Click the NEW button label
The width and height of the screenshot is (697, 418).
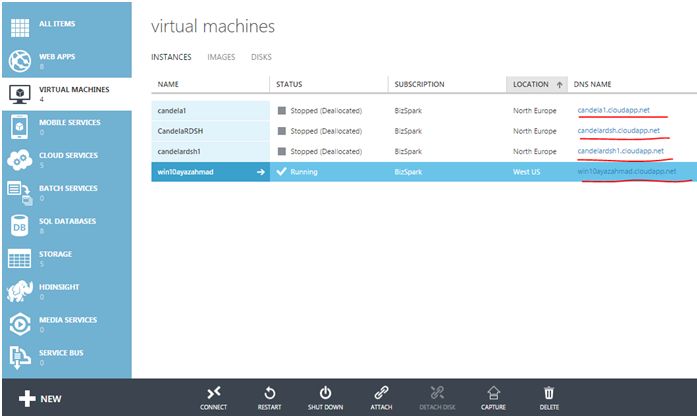[51, 399]
